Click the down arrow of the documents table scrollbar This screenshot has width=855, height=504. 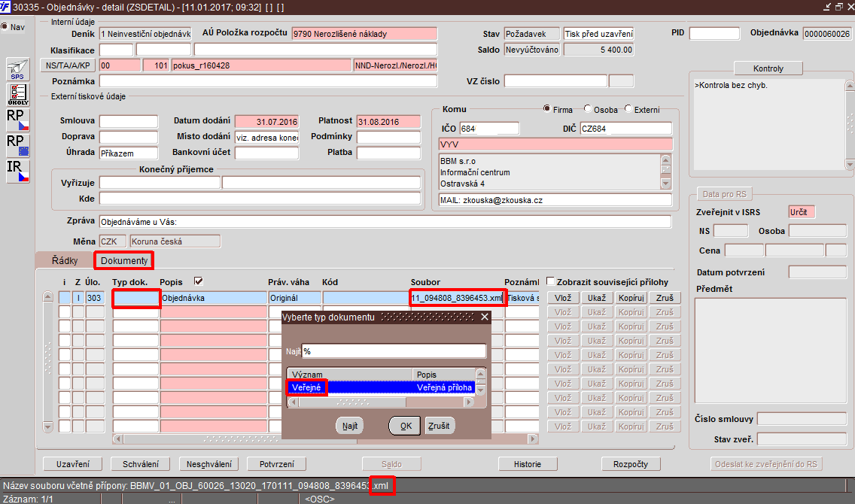point(48,427)
